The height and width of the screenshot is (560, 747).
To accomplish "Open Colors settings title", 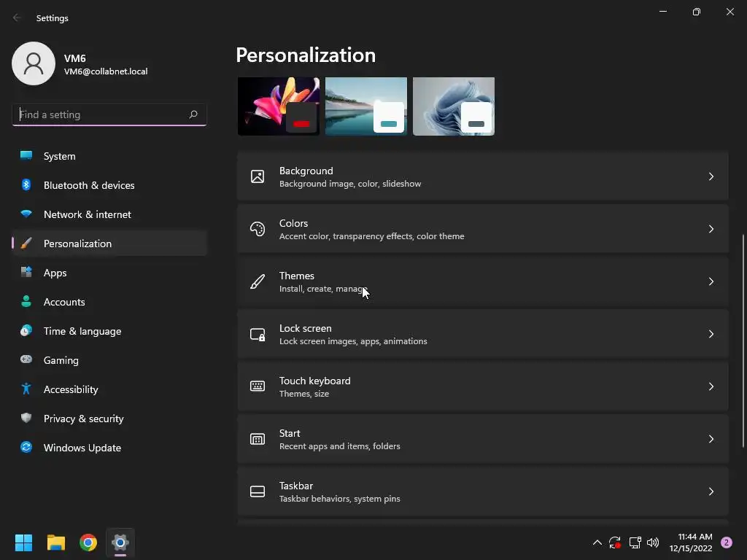I will coord(293,223).
